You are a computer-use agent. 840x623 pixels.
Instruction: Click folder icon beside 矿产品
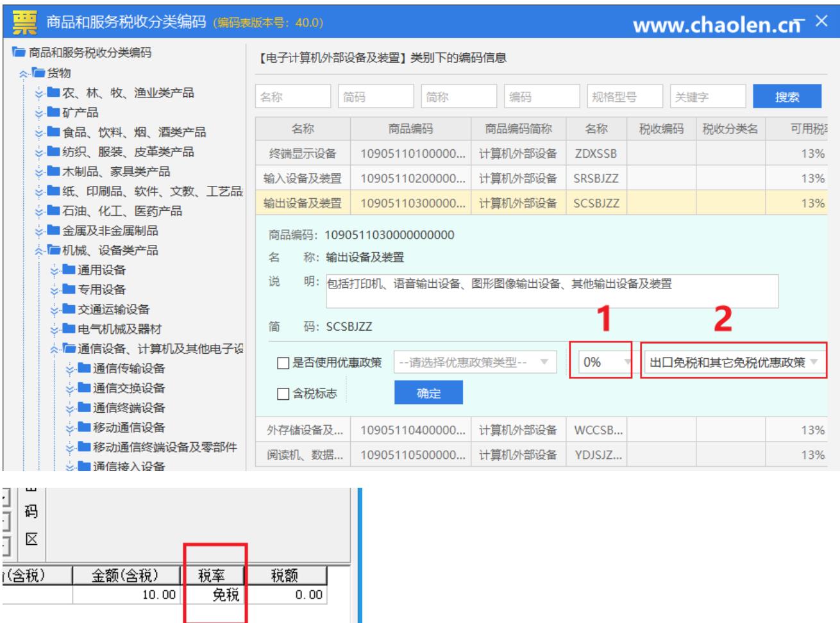point(54,113)
